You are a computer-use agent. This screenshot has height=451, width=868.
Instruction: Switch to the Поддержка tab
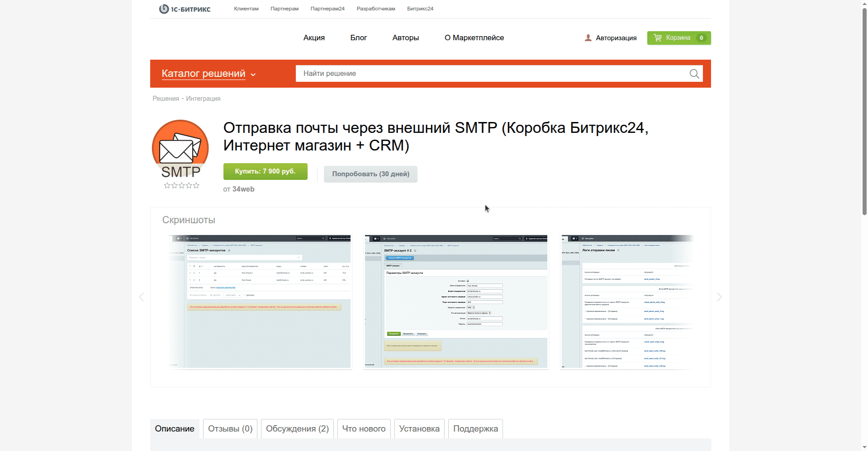point(475,429)
